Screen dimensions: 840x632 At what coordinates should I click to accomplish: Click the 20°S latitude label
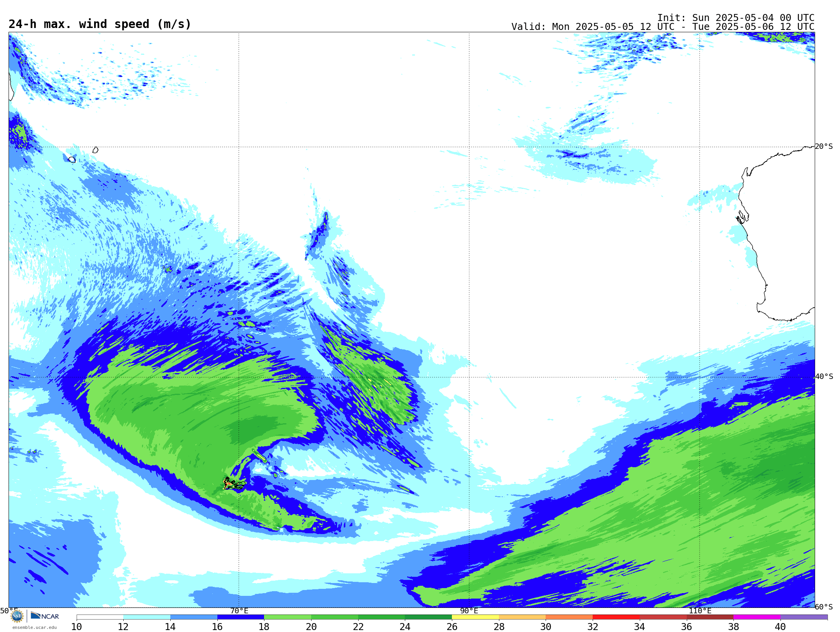[824, 147]
